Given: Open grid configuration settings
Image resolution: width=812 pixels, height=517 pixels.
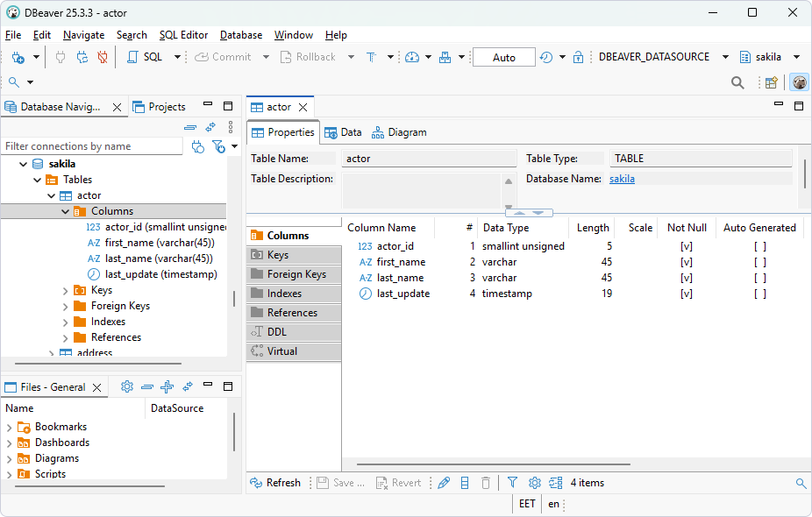Looking at the screenshot, I should (x=534, y=482).
